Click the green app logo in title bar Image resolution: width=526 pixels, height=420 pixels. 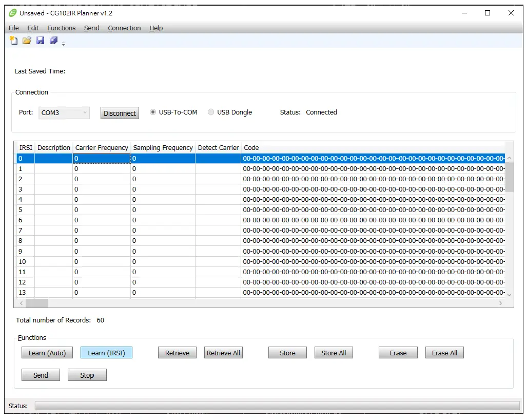13,13
